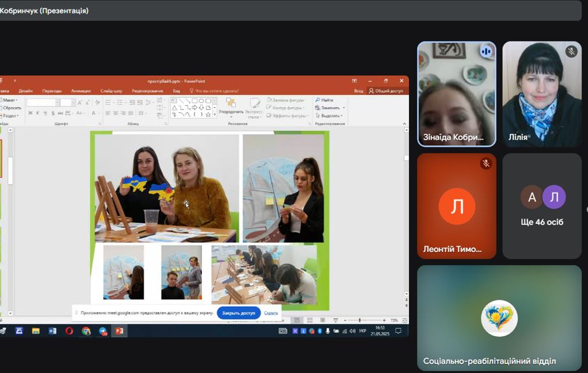Click the taskbar volume icon
Viewport: 588px width, 373px height.
click(x=352, y=331)
